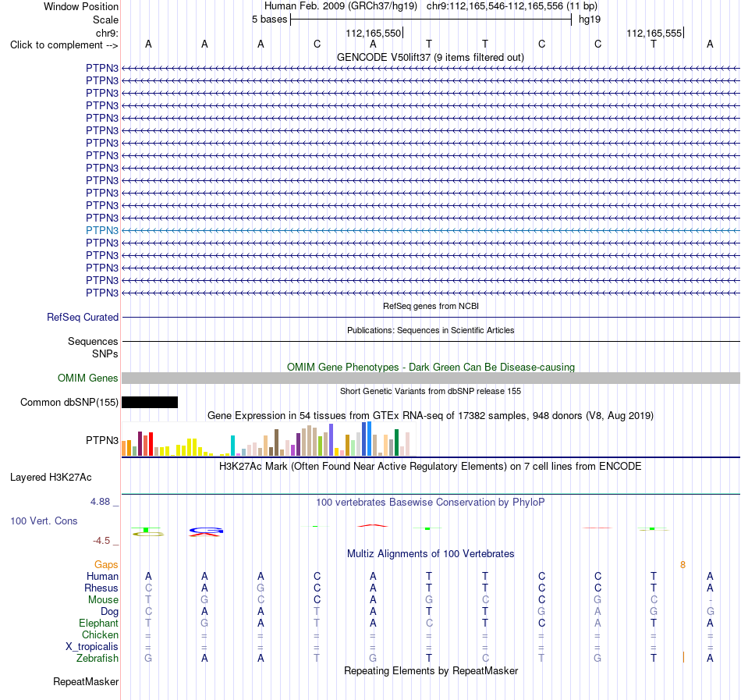Click the blue-and-red PhyloP conservation glyph

[x=206, y=531]
